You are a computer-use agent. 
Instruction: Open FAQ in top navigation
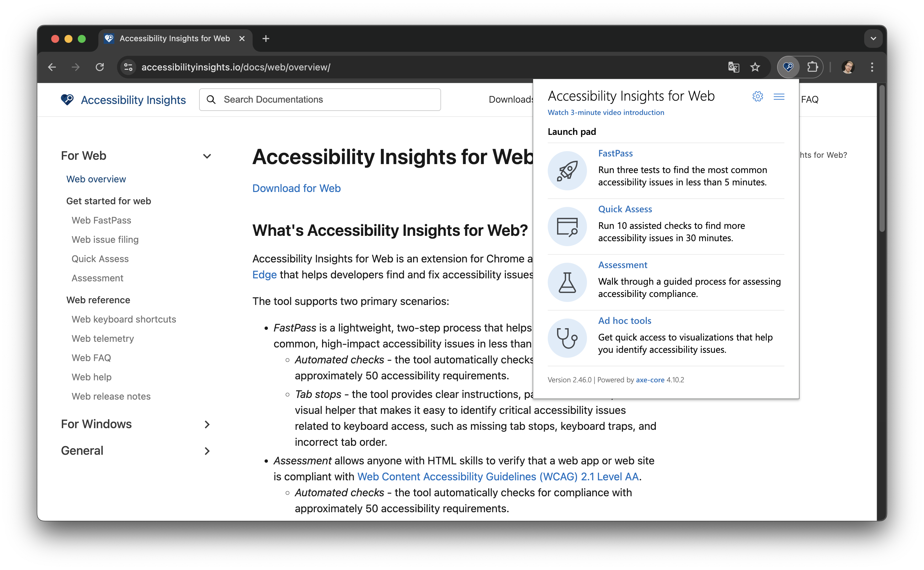pyautogui.click(x=809, y=100)
